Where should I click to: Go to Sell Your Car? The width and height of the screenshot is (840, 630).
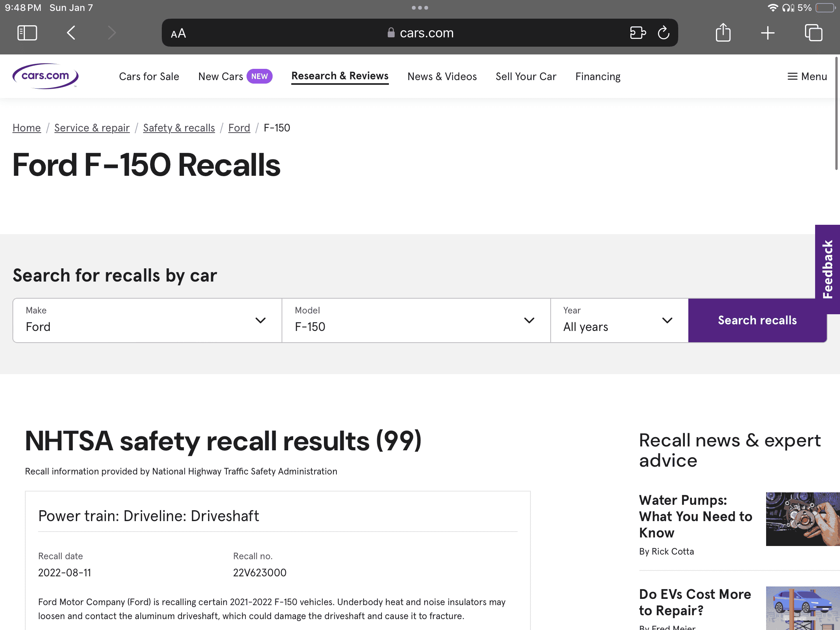tap(526, 77)
